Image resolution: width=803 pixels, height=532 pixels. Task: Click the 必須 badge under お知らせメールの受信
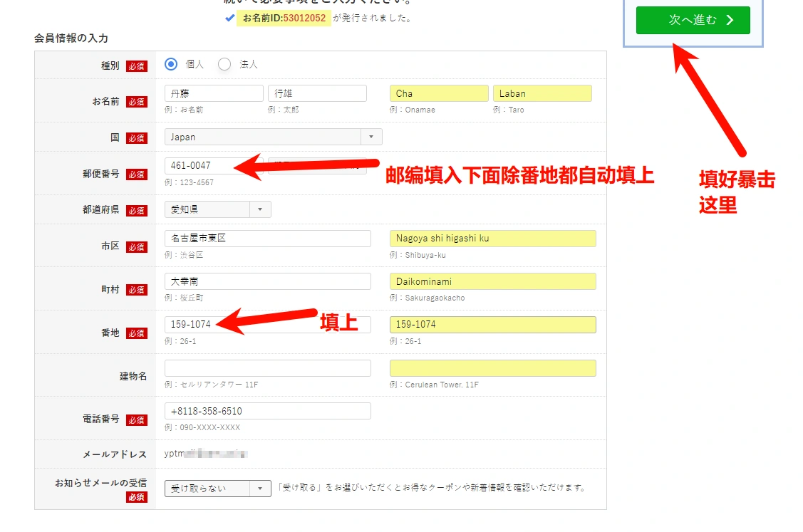point(137,497)
